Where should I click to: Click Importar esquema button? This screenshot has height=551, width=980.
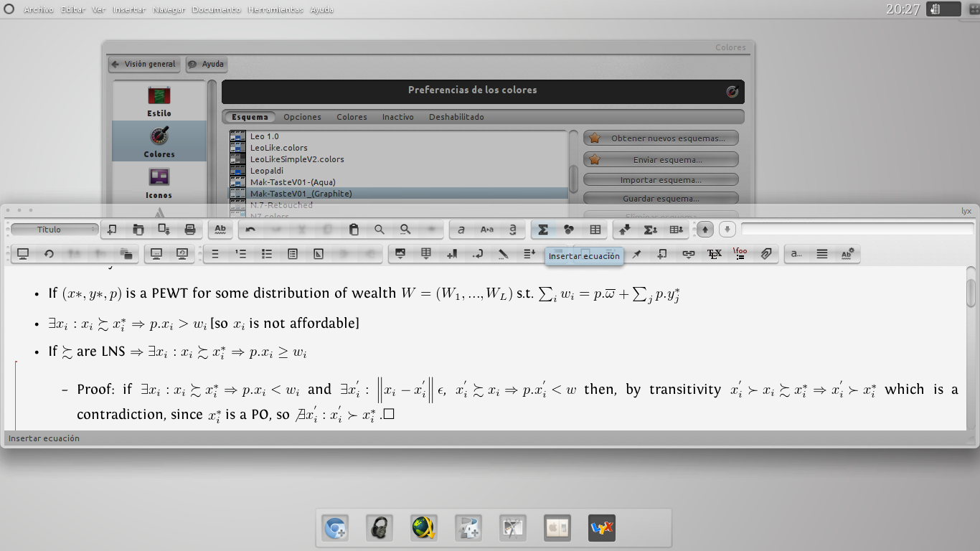click(661, 180)
